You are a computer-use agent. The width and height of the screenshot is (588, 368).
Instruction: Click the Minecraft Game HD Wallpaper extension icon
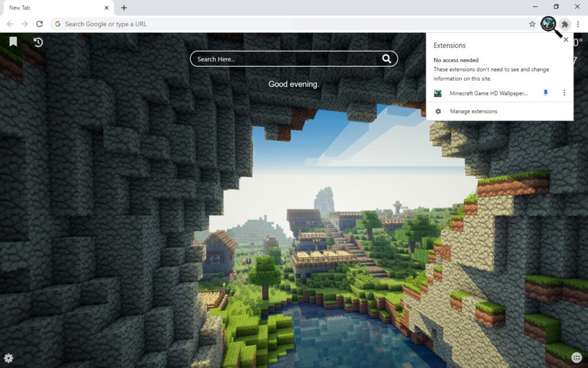[x=438, y=93]
